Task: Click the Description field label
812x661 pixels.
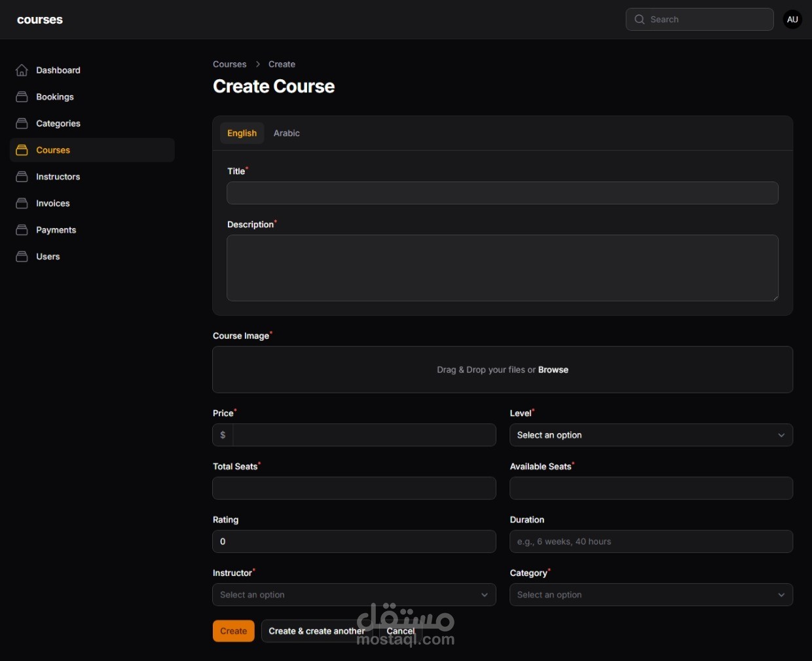Action: tap(251, 224)
